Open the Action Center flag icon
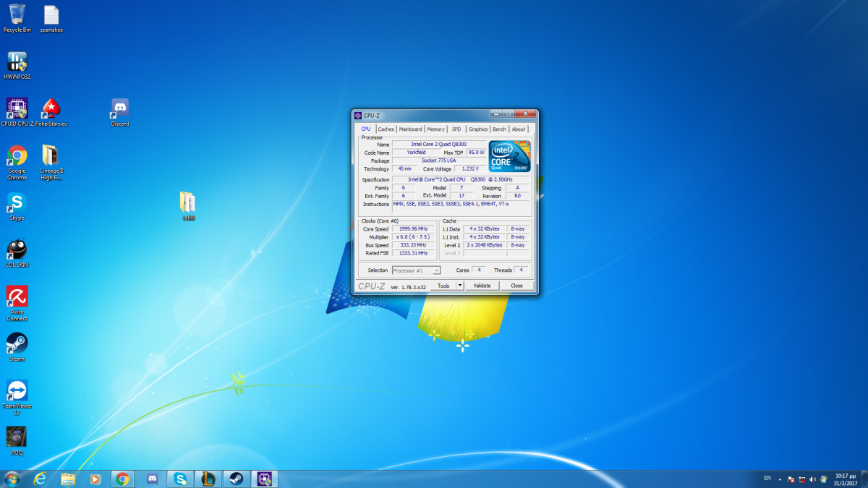 [791, 479]
